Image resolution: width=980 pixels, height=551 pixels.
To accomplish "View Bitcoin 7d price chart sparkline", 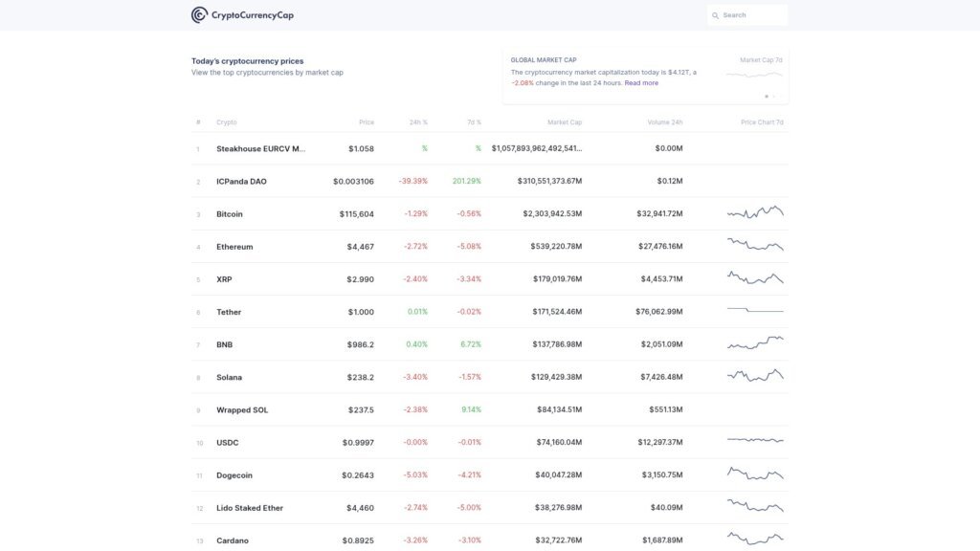I will (x=754, y=212).
